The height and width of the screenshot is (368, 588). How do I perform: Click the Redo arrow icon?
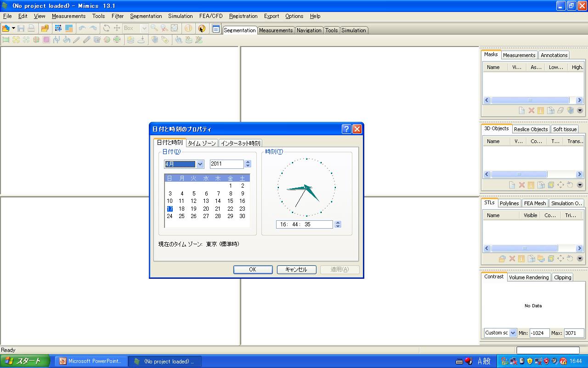[x=93, y=28]
